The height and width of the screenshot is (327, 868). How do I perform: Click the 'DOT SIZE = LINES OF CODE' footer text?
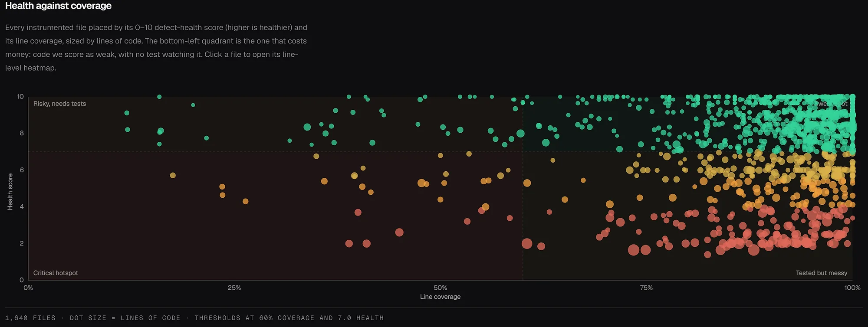(125, 318)
